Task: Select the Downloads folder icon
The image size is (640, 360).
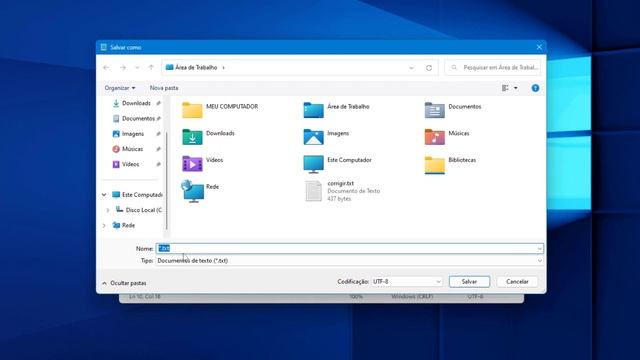Action: click(x=192, y=137)
